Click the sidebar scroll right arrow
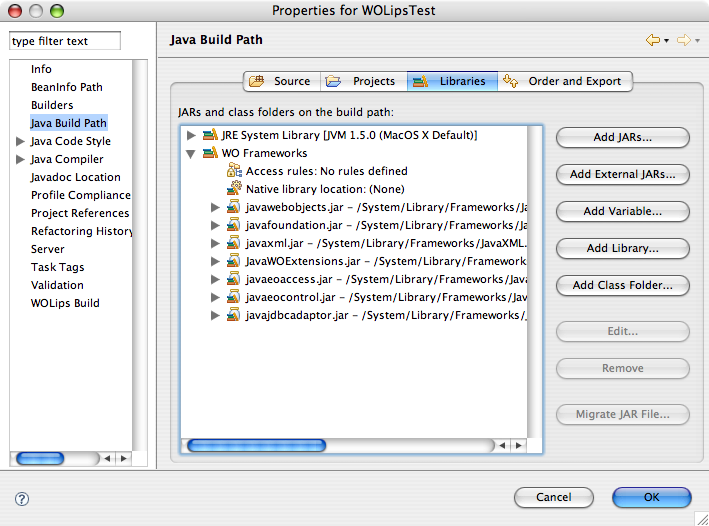 [123, 459]
